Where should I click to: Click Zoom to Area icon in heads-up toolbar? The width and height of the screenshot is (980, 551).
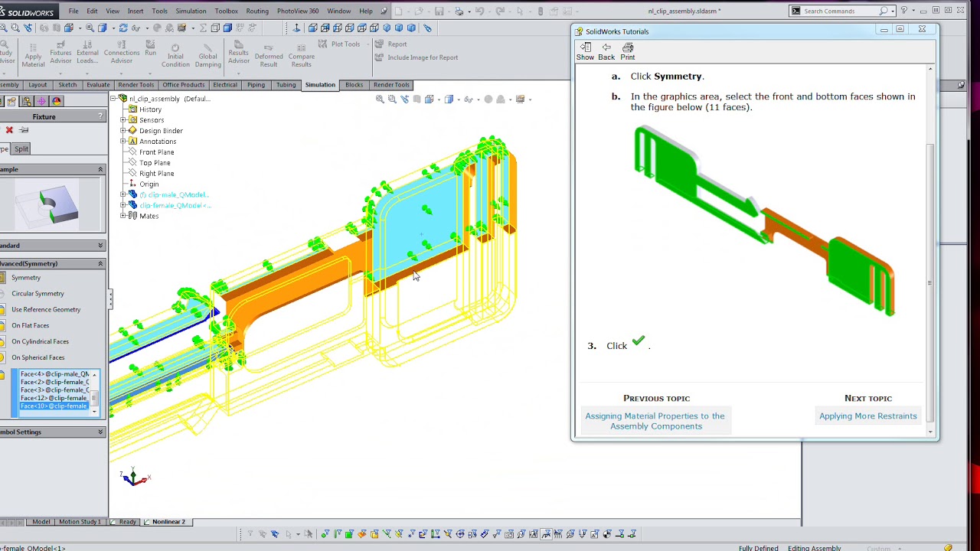click(x=392, y=99)
